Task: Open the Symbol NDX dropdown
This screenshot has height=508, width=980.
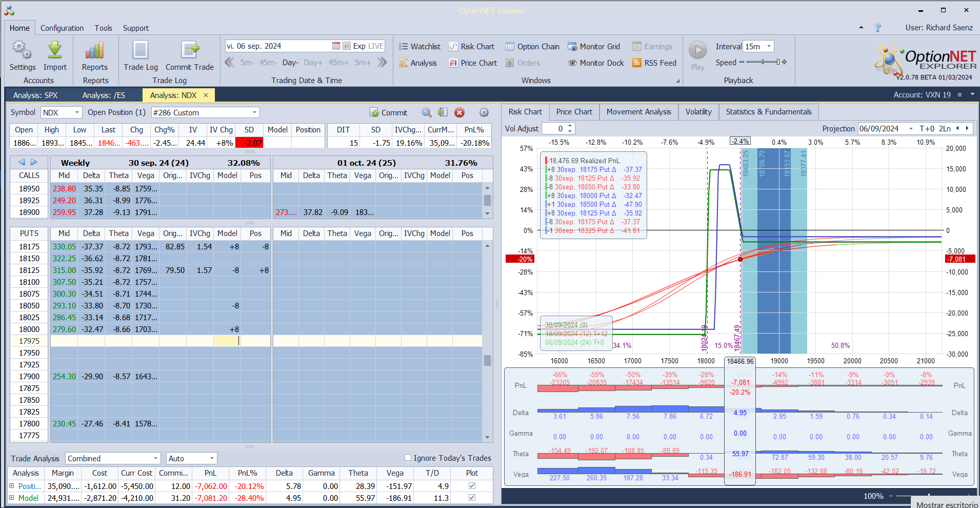Action: (x=77, y=112)
